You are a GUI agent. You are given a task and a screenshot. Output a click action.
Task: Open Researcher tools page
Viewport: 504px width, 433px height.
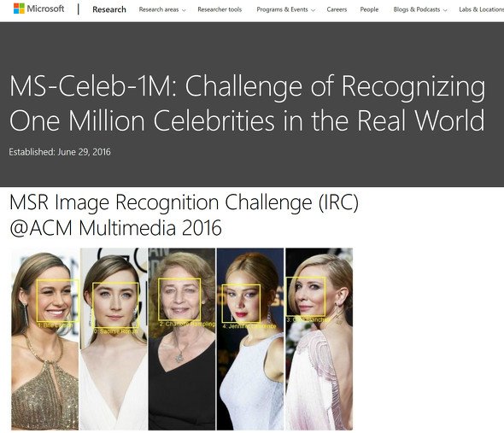(220, 9)
